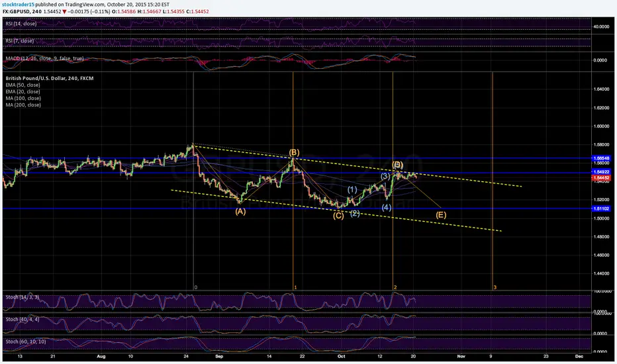Click the Sep date on time axis
The height and width of the screenshot is (364, 617).
pyautogui.click(x=219, y=356)
